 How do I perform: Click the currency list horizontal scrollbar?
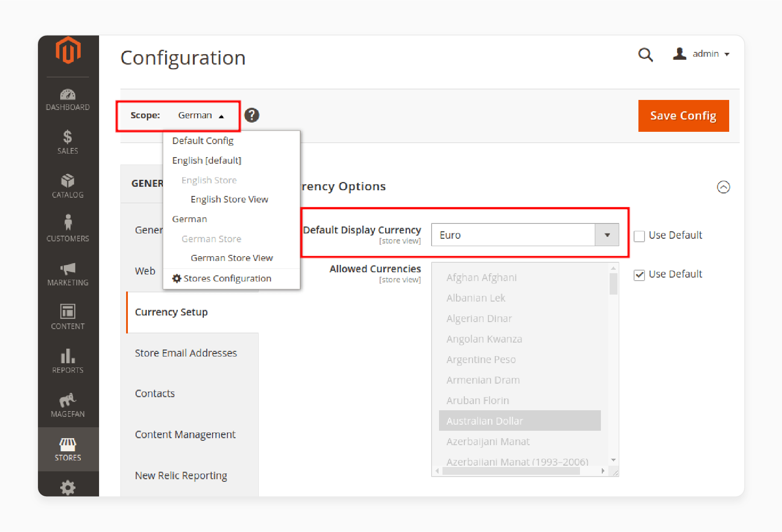(511, 471)
